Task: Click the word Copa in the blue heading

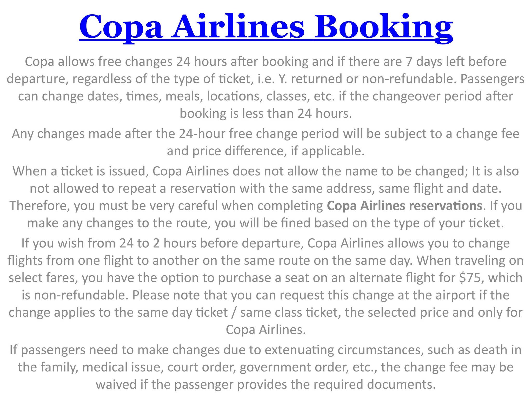Action: pyautogui.click(x=121, y=27)
